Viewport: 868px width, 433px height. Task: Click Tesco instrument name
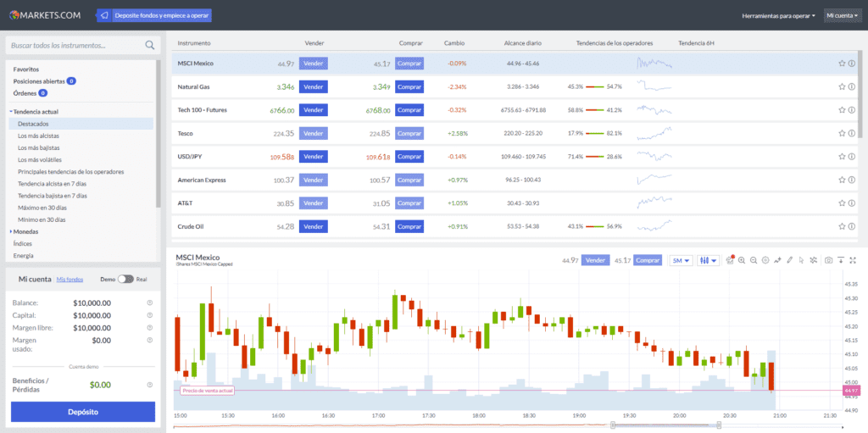point(186,133)
